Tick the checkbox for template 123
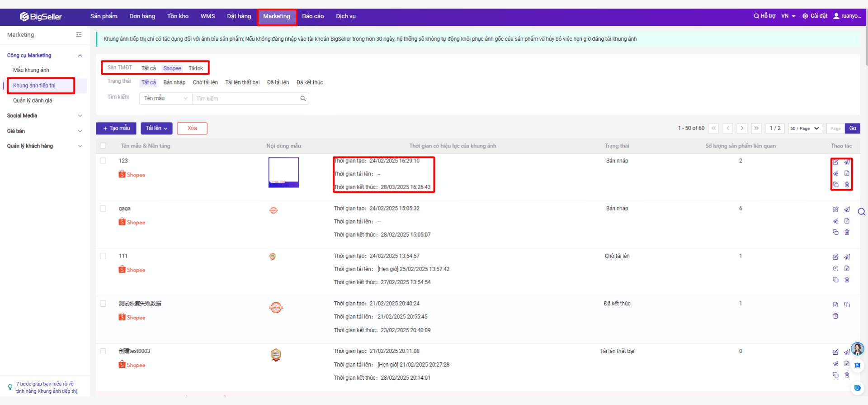This screenshot has height=405, width=868. 103,161
